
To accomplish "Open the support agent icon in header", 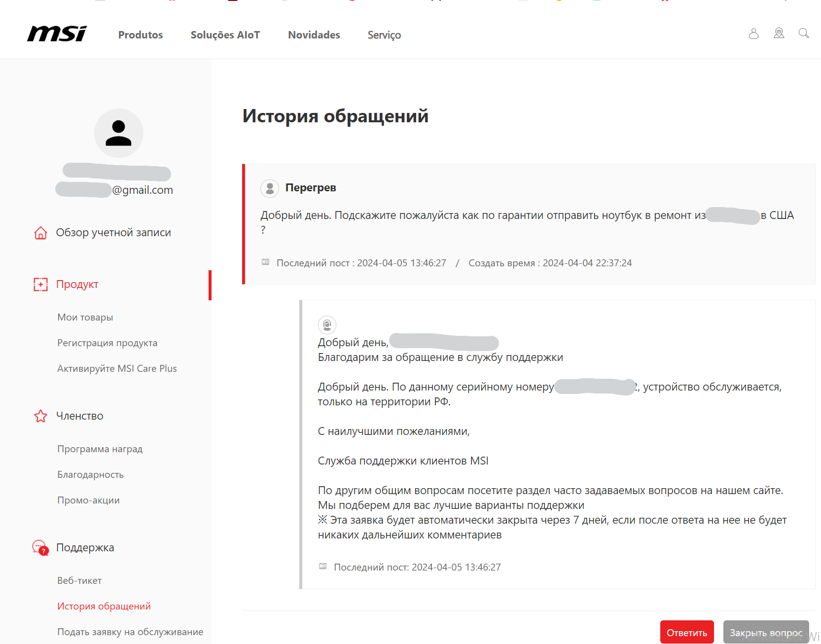I will tap(779, 34).
